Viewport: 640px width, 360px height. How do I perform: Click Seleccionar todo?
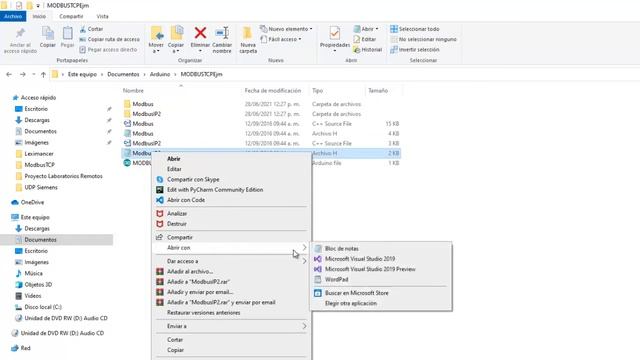point(415,29)
